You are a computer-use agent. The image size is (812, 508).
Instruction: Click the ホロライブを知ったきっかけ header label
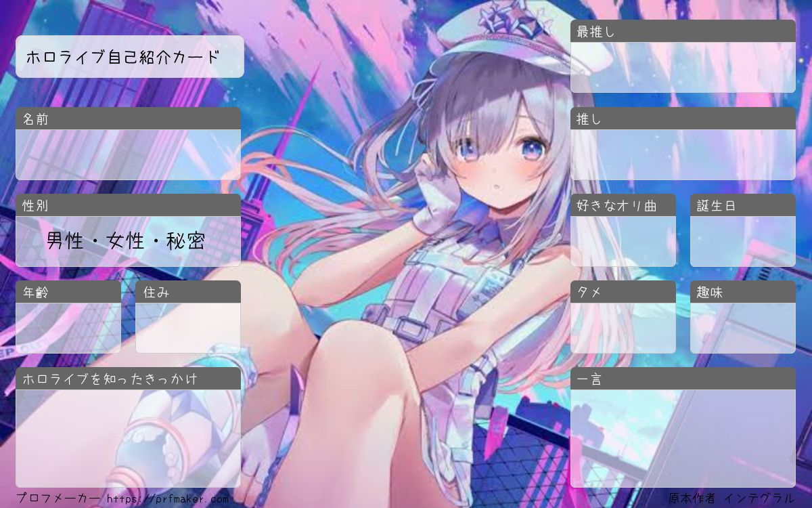(110, 379)
